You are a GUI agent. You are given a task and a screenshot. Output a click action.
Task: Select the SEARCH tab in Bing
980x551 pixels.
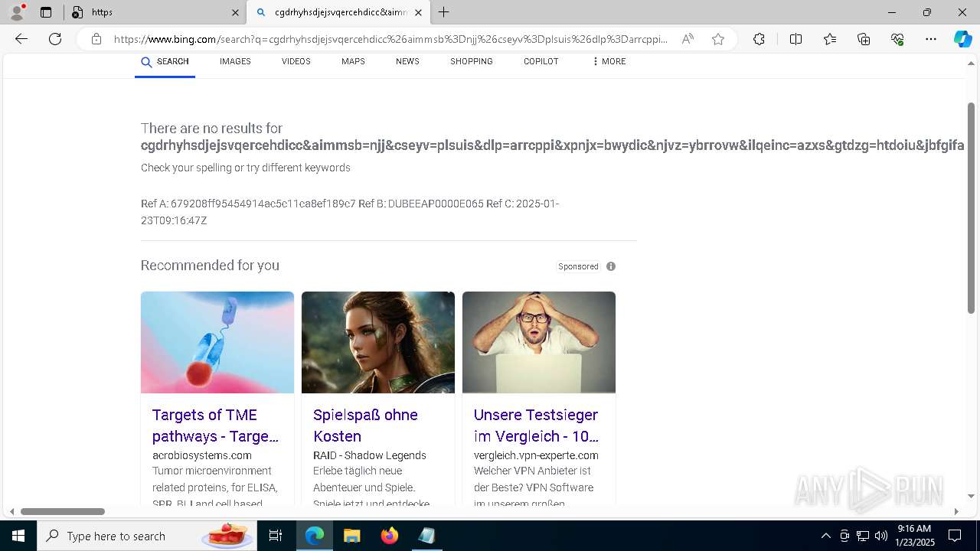(x=165, y=62)
